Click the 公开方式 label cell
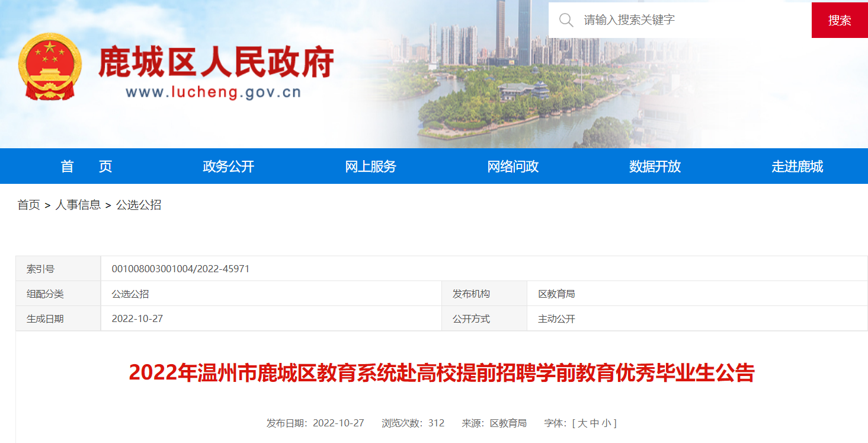Viewport: 868px width, 443px height. [484, 319]
